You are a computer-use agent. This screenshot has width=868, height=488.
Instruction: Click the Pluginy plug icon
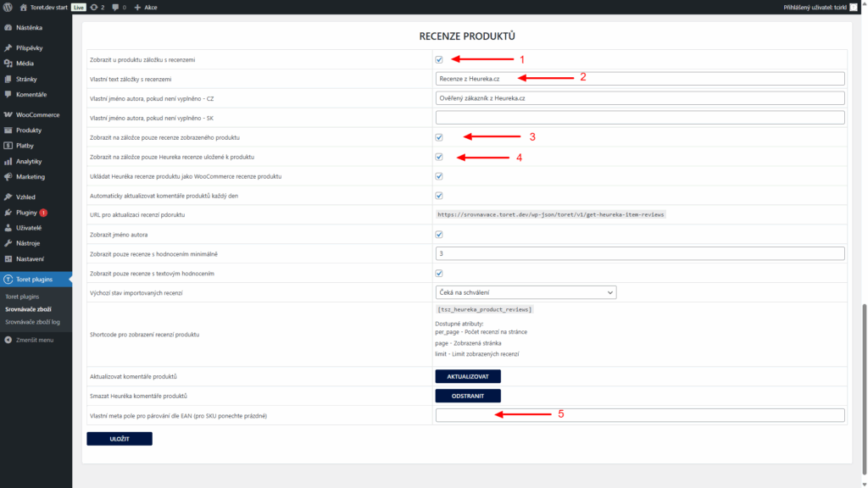(8, 213)
